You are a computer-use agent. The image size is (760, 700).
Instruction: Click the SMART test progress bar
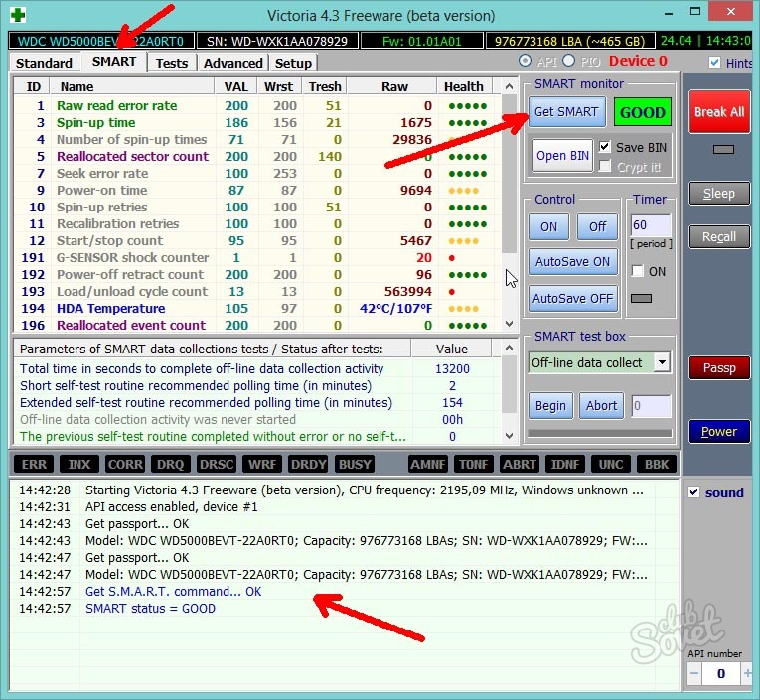(599, 433)
